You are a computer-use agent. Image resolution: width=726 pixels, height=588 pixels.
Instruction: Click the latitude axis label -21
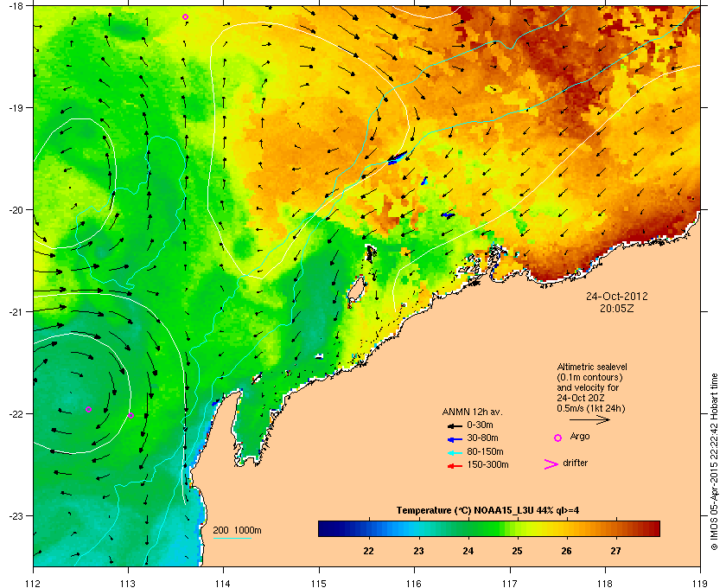click(15, 311)
